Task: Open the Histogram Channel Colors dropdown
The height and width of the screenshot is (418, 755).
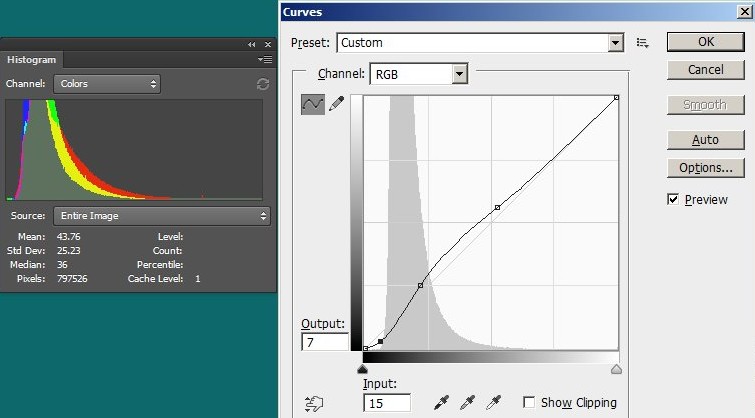Action: tap(107, 84)
